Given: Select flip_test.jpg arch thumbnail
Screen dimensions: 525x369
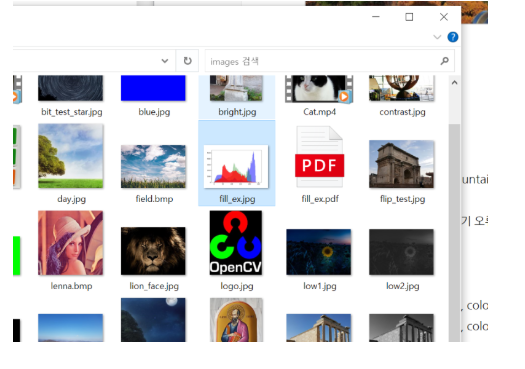Looking at the screenshot, I should click(x=401, y=164).
